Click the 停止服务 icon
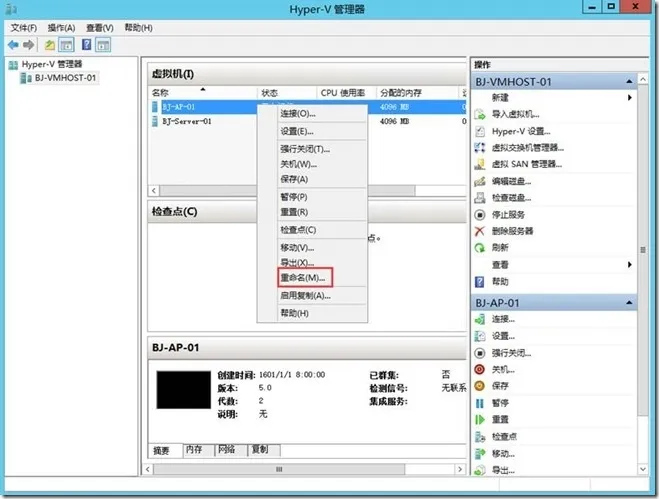659x499 pixels. point(480,215)
